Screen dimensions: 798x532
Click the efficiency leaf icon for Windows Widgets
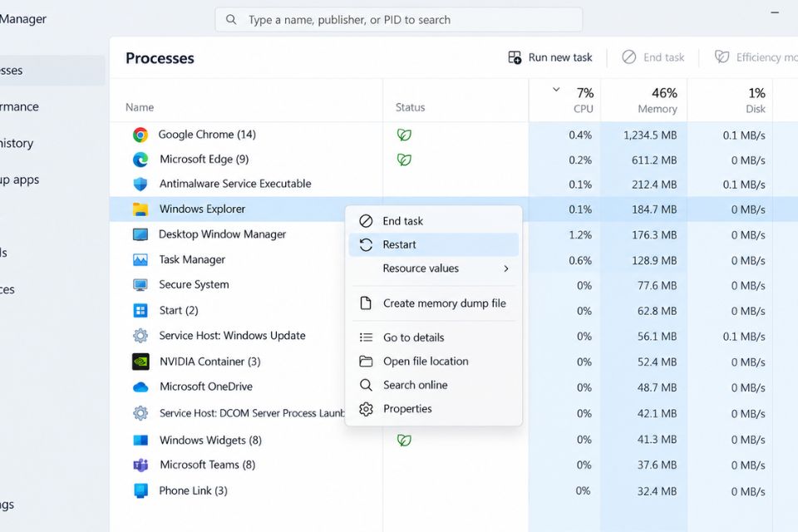404,441
